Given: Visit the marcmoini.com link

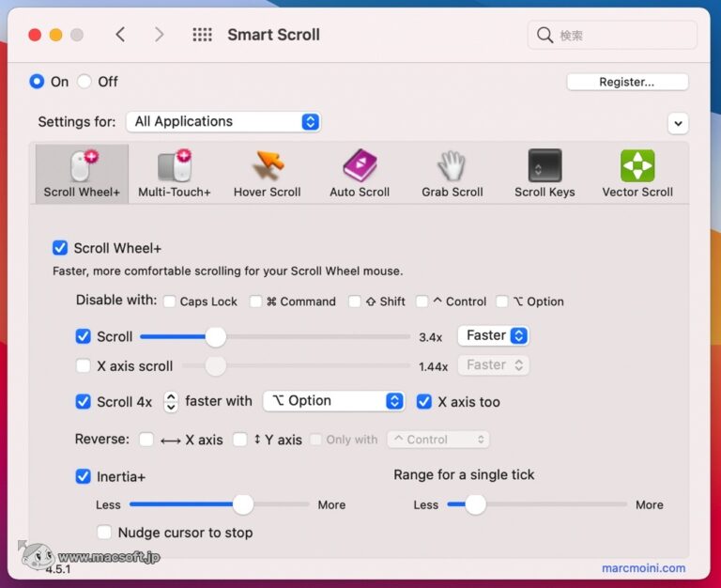Looking at the screenshot, I should (643, 568).
